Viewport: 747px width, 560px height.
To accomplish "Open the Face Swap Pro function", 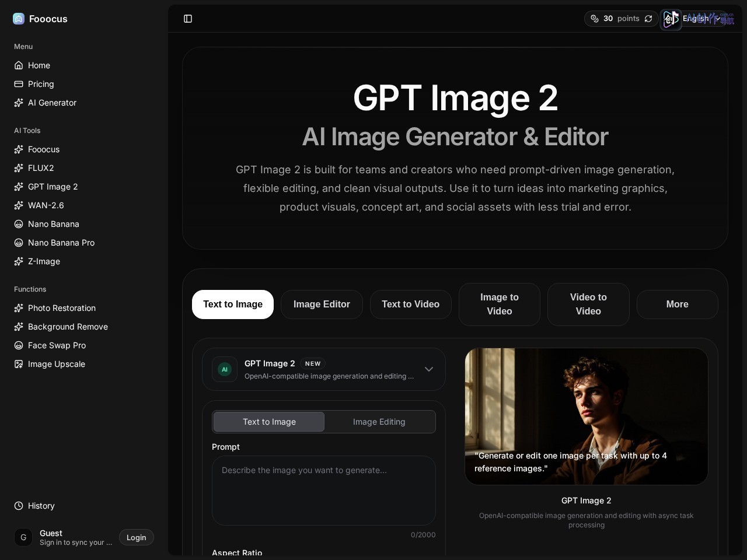I will (84, 345).
